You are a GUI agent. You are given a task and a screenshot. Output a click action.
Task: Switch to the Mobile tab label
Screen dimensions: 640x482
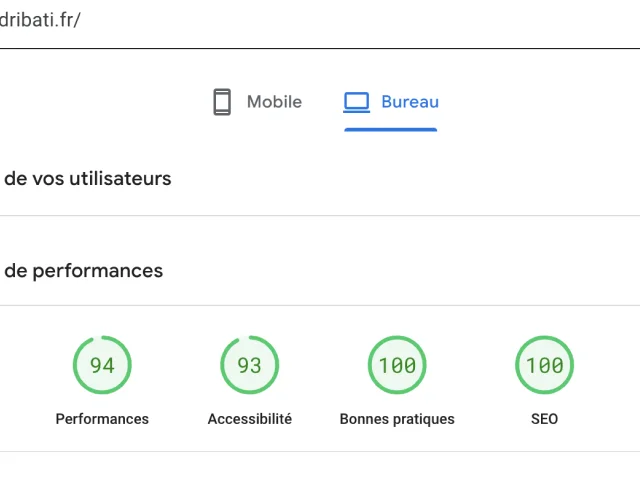pyautogui.click(x=274, y=102)
